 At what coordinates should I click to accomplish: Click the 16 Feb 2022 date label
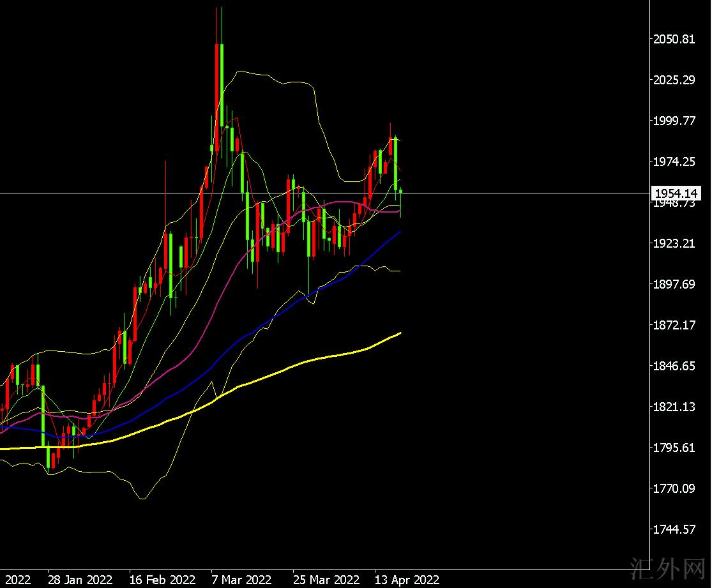coord(162,580)
